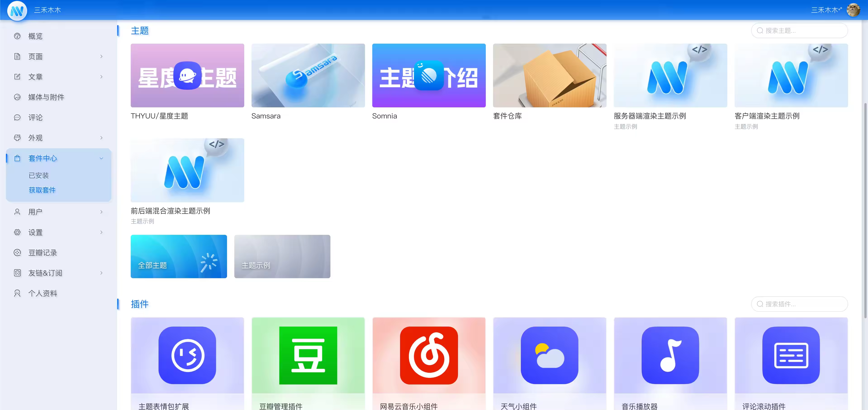Collapse the 套件中心 menu chevron
The width and height of the screenshot is (868, 410).
pyautogui.click(x=101, y=158)
